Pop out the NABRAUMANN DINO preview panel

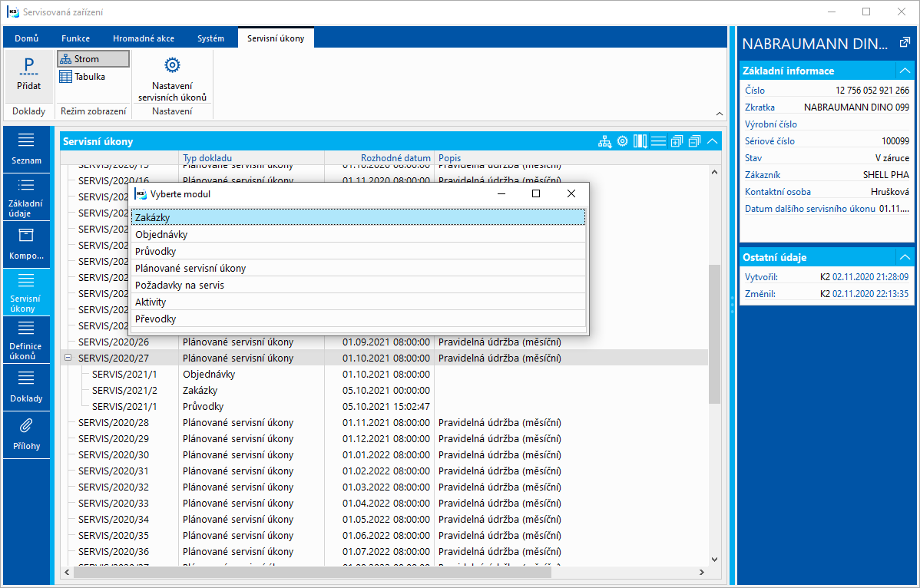(904, 42)
